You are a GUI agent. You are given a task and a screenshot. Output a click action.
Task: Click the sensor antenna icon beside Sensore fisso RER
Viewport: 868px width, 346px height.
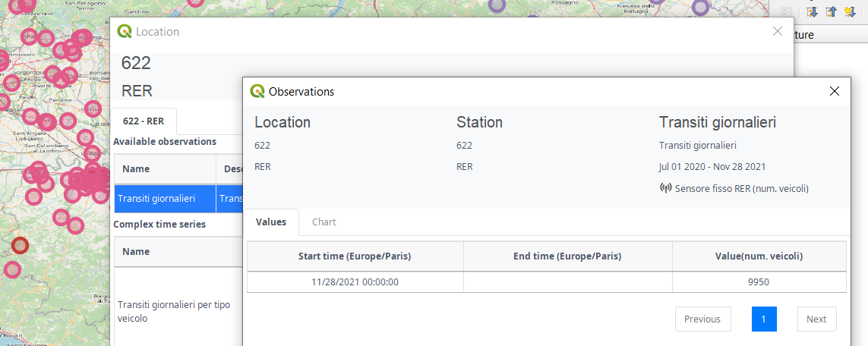point(665,188)
